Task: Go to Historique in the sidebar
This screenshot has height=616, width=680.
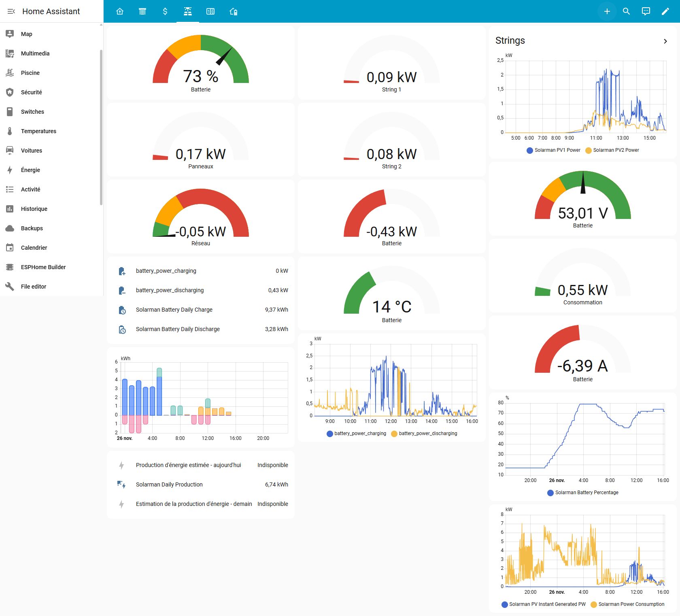Action: pos(34,209)
